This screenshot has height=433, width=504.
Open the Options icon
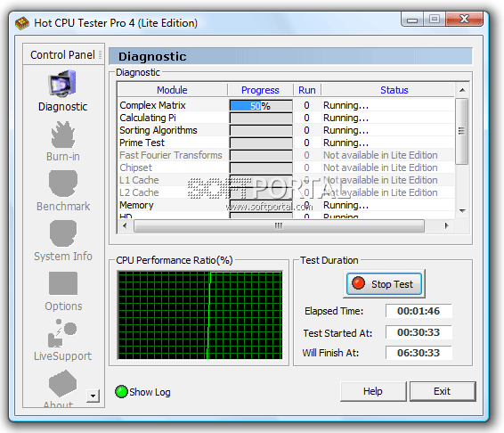click(63, 283)
